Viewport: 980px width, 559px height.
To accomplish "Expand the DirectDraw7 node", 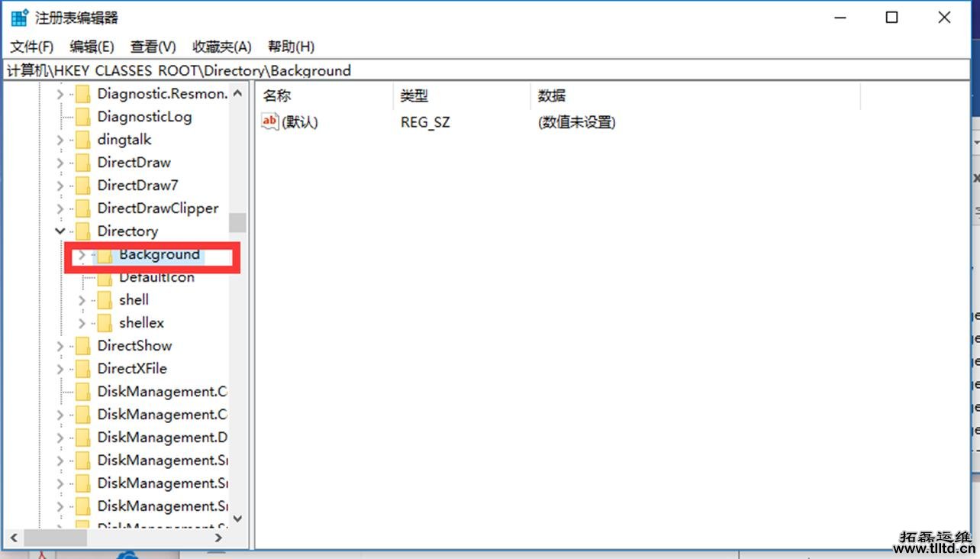I will (60, 185).
